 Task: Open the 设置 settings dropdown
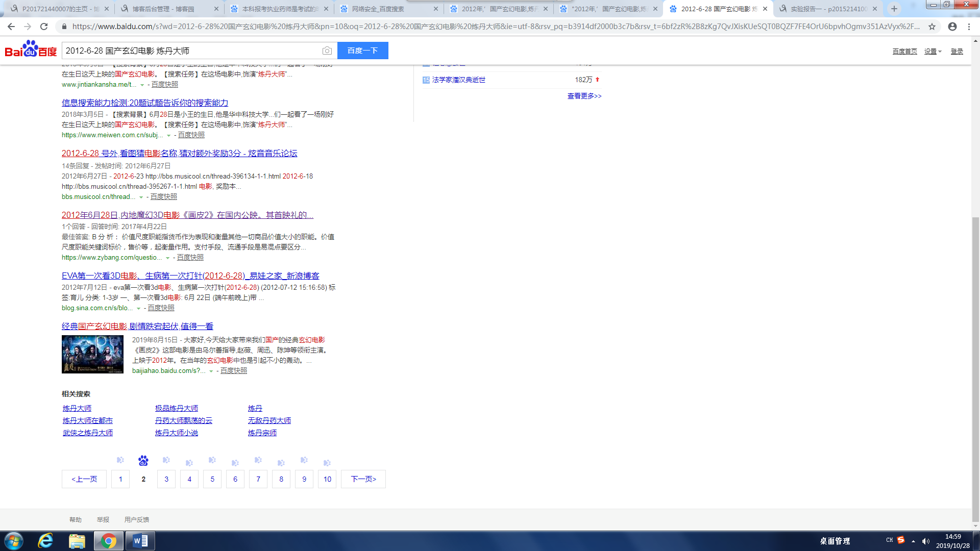pos(933,52)
